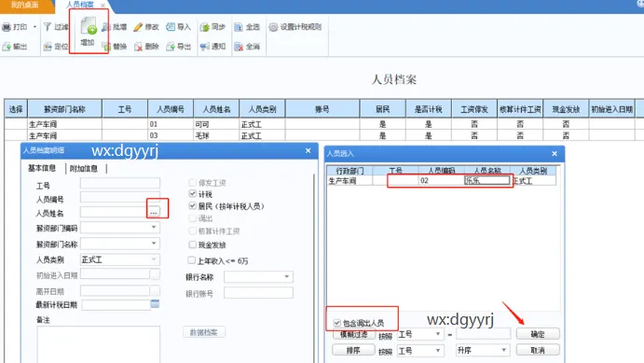Click the 是否计税 column header
The image size is (644, 363).
pyautogui.click(x=429, y=109)
